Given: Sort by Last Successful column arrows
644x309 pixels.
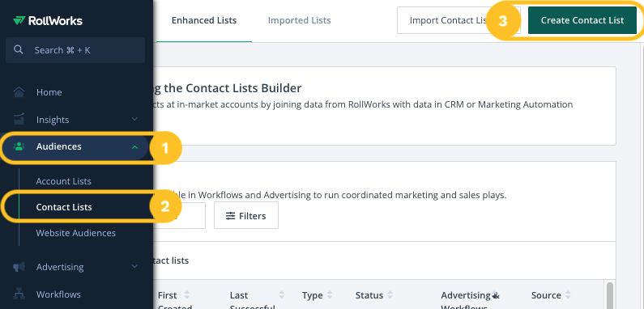Looking at the screenshot, I should coord(282,295).
